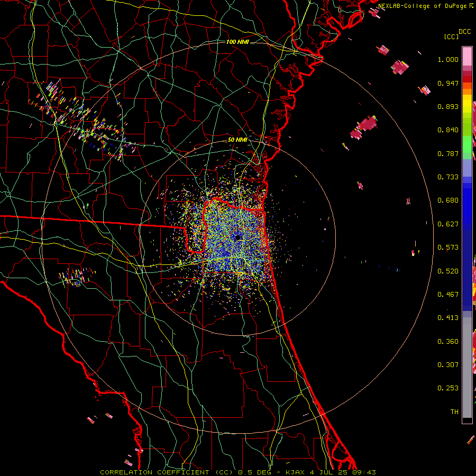Viewport: 476px width, 476px height.
Task: Click the 0.467 colorbar value
Action: pyautogui.click(x=448, y=295)
